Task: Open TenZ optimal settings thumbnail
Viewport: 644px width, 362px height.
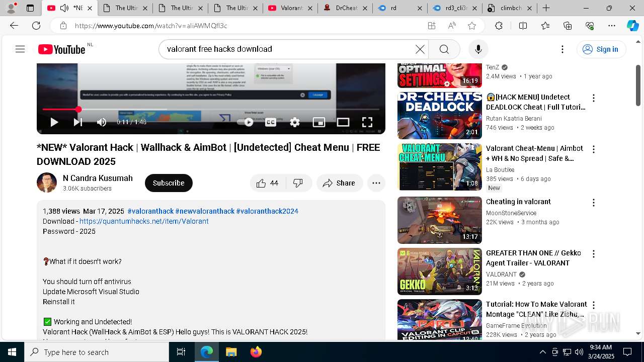Action: (x=440, y=75)
